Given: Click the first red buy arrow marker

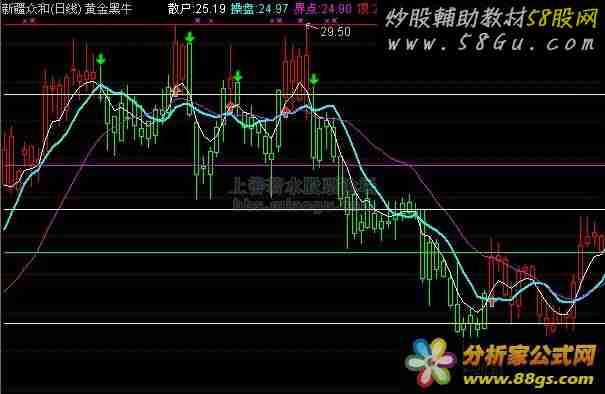Looking at the screenshot, I should pos(177,90).
